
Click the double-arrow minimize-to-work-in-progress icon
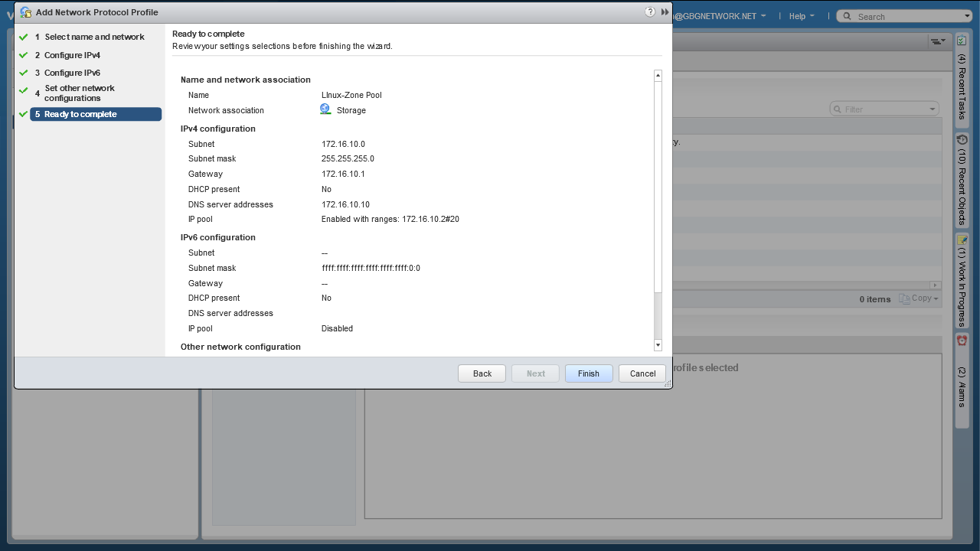[x=665, y=12]
